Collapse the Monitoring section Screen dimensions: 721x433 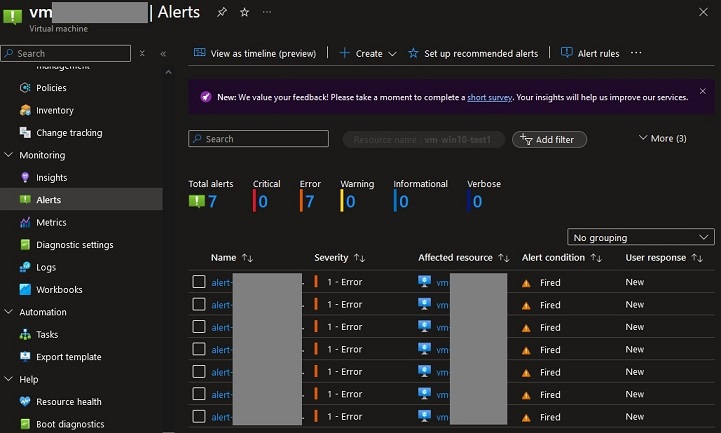[8, 155]
